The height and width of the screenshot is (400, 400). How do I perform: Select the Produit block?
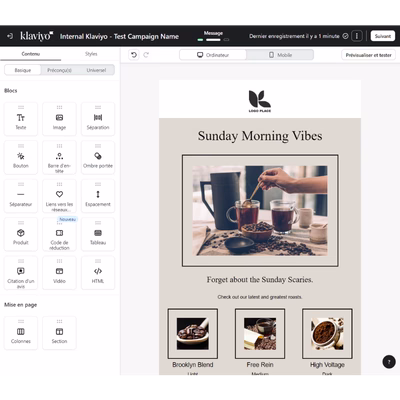pos(21,234)
